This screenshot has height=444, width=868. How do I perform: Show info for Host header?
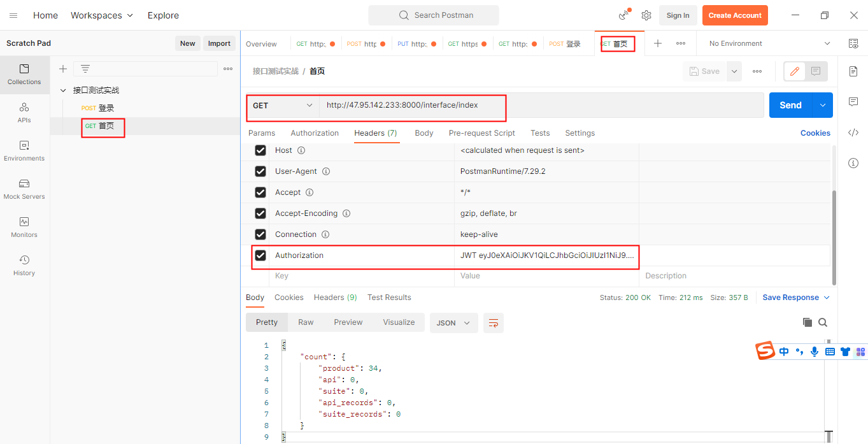[301, 150]
